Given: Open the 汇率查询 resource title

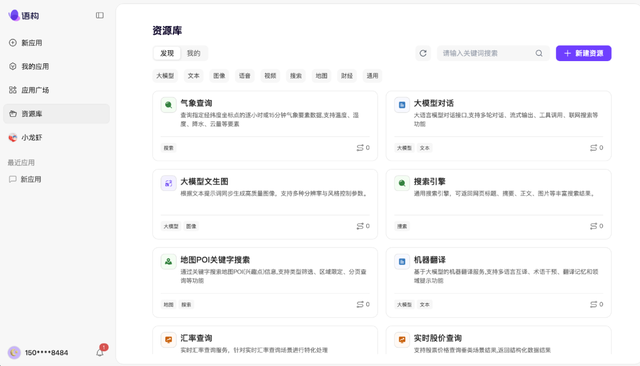Looking at the screenshot, I should (196, 338).
